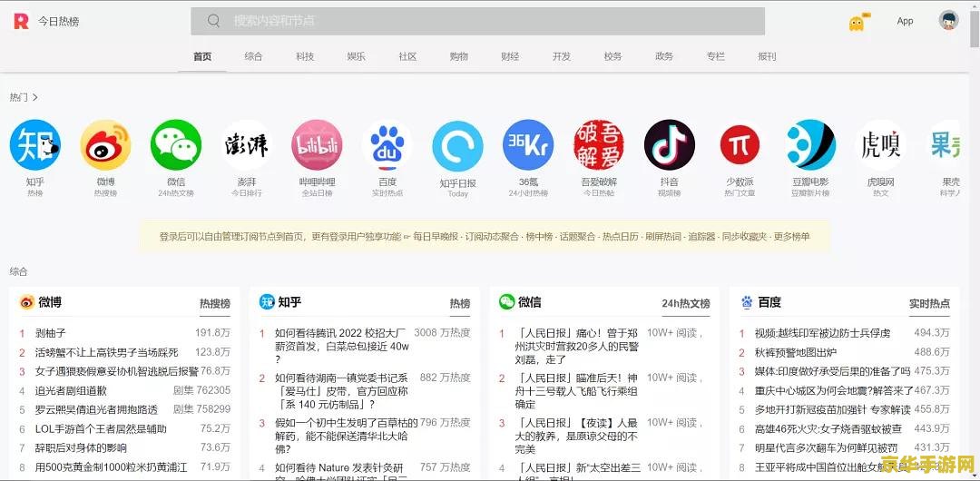The image size is (980, 481).
Task: Focus the search content input field
Action: [477, 21]
